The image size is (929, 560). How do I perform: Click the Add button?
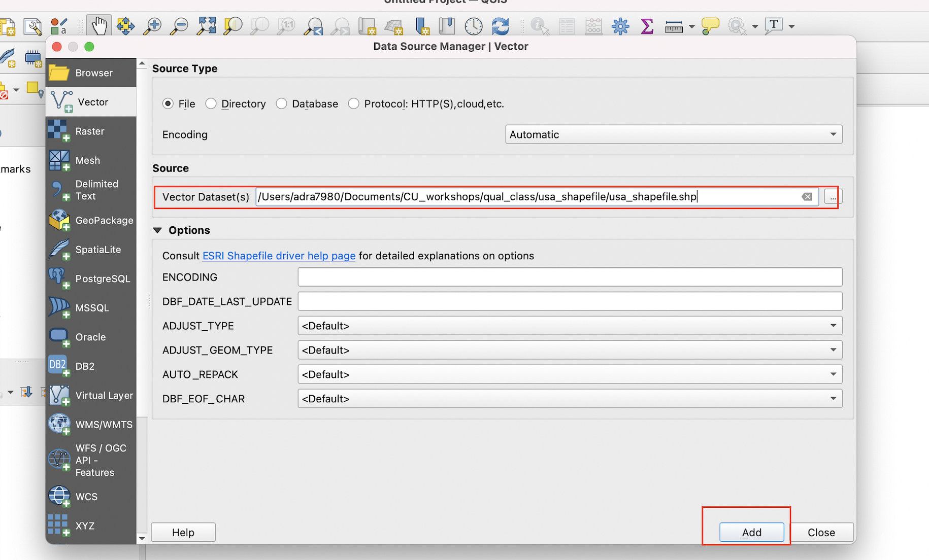[x=751, y=532]
